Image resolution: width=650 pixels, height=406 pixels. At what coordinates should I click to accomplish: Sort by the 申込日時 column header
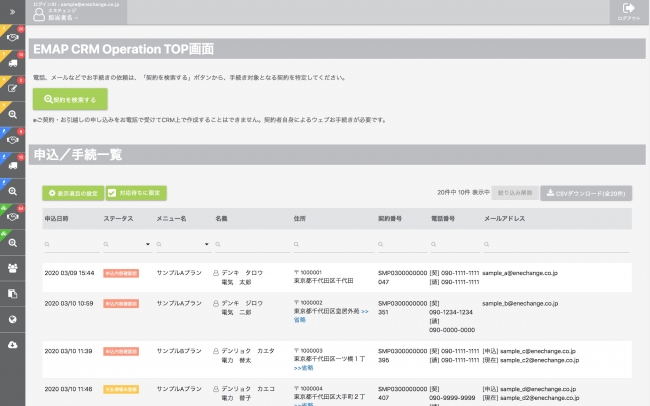[56, 218]
